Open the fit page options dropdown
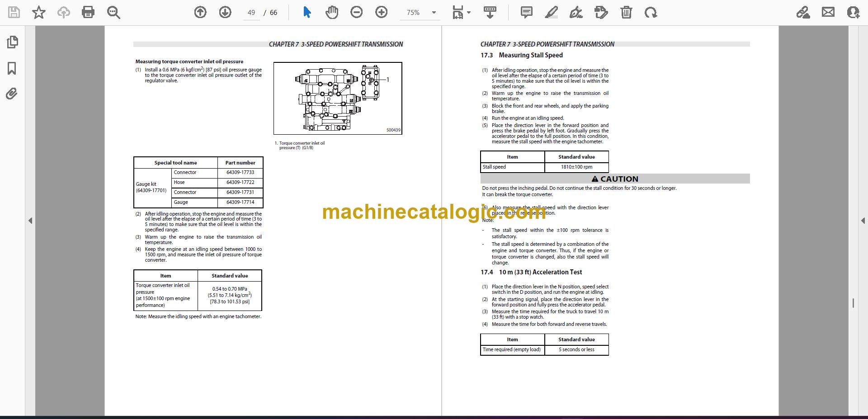 pos(462,12)
